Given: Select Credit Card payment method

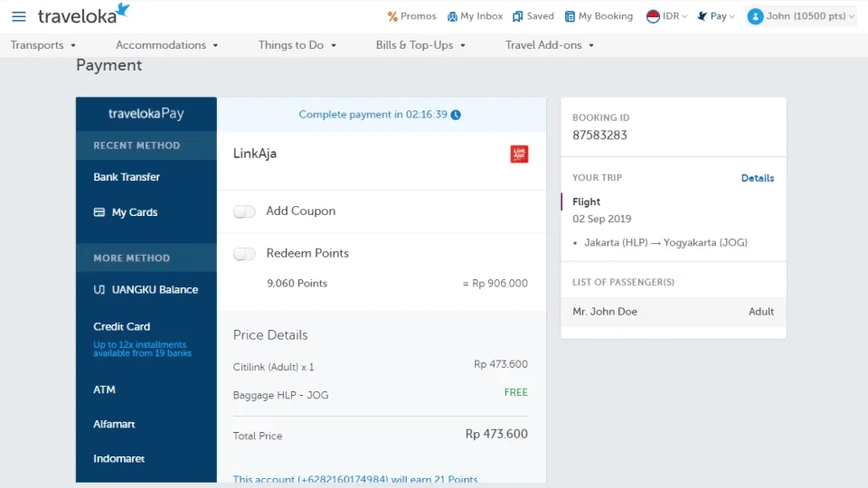Looking at the screenshot, I should click(x=122, y=326).
